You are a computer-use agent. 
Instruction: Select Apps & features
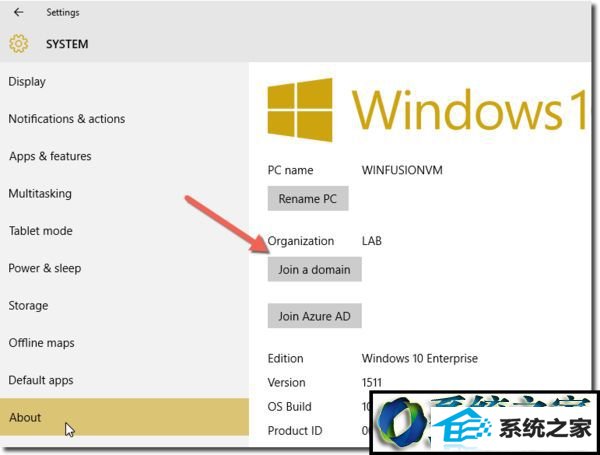click(x=124, y=156)
